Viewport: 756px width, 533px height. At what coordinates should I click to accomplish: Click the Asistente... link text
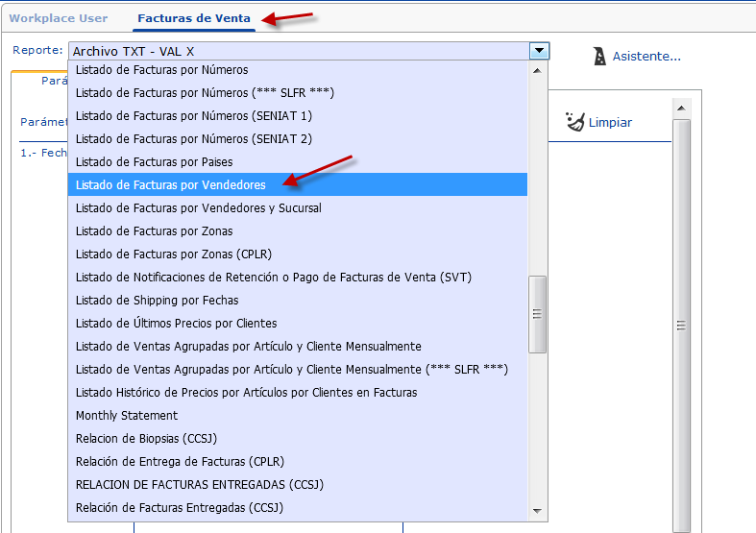point(646,57)
